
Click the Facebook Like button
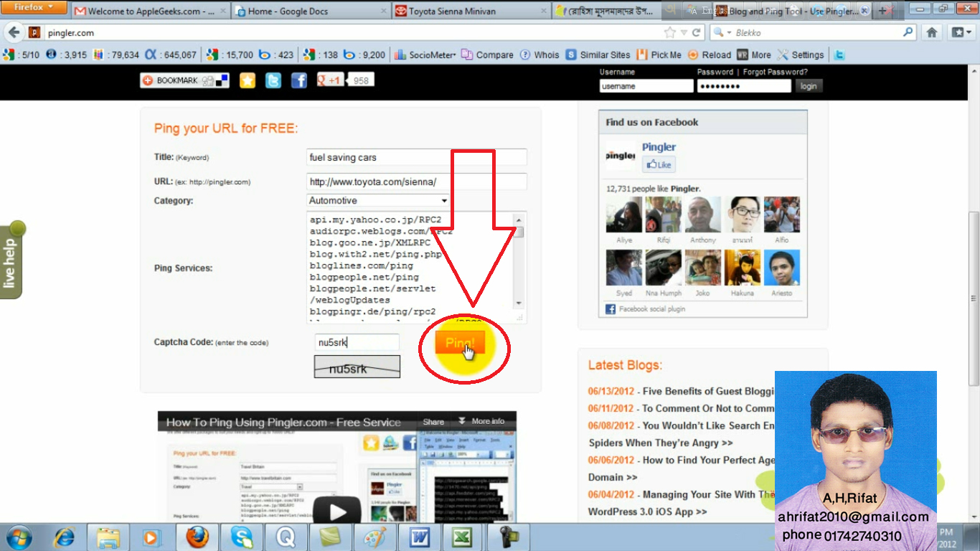(659, 164)
